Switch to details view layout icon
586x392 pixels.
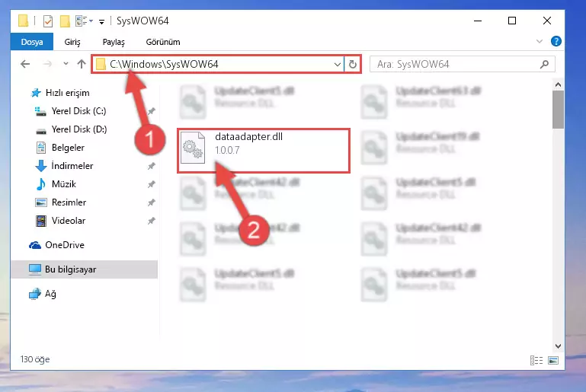536,360
